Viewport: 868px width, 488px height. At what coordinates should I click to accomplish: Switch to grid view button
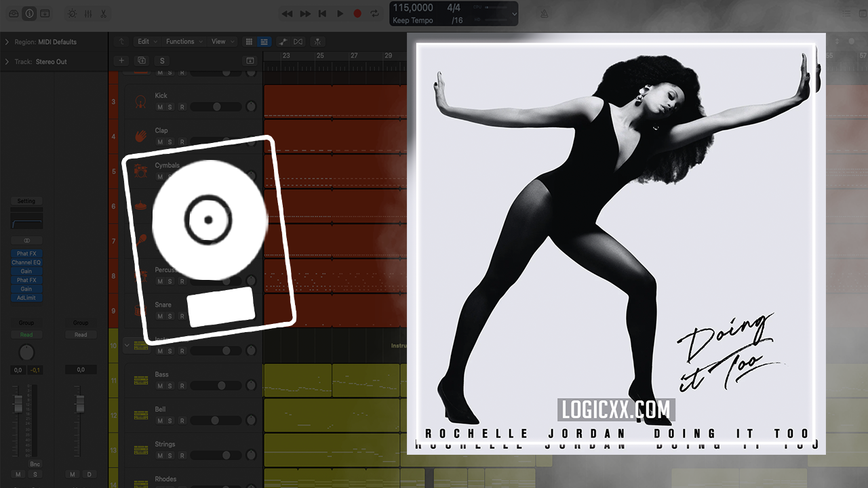coord(249,41)
